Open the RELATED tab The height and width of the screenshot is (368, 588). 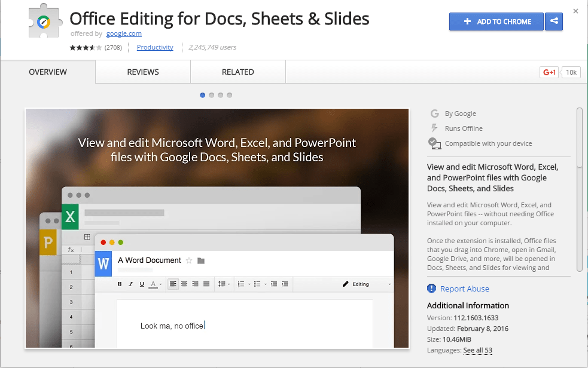pos(237,72)
